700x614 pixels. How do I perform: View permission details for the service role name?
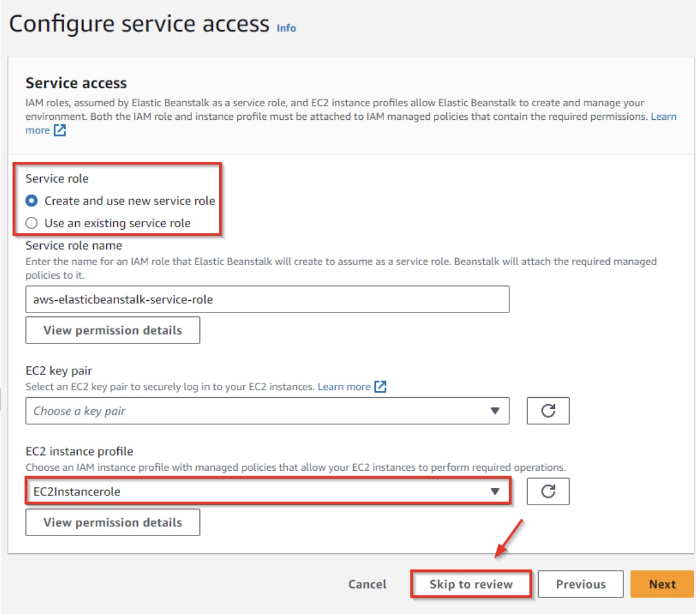(112, 330)
